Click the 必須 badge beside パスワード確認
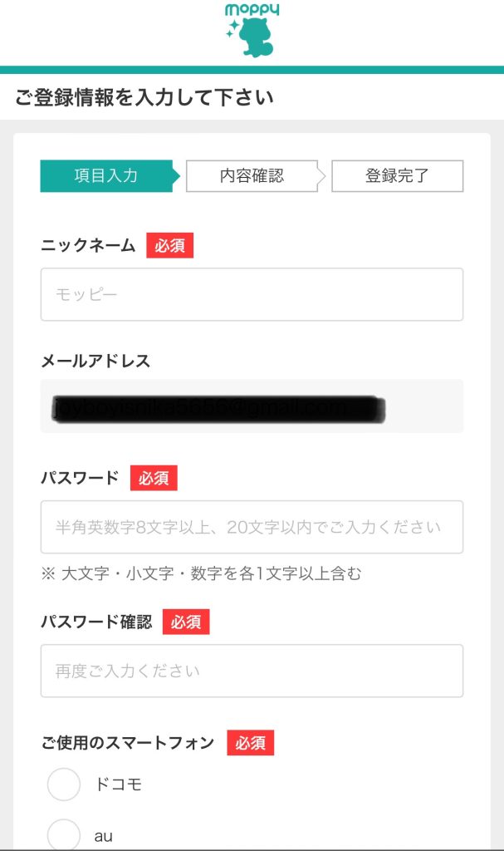This screenshot has height=851, width=504. point(186,622)
